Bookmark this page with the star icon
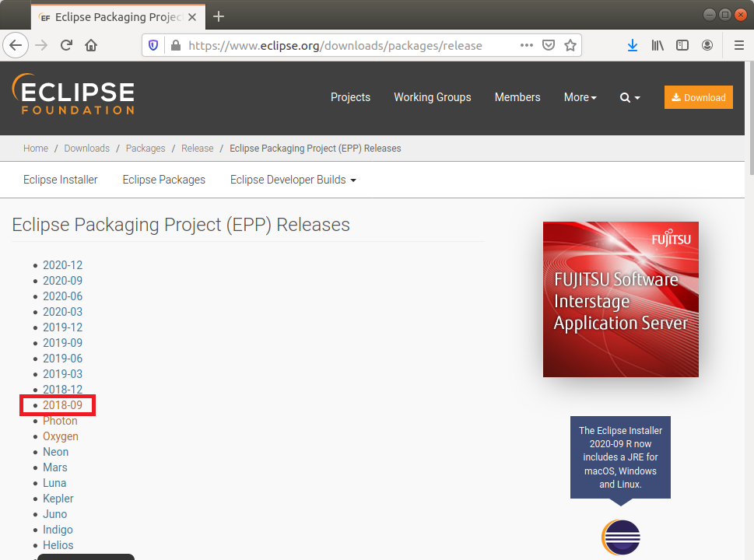This screenshot has width=754, height=560. (570, 45)
